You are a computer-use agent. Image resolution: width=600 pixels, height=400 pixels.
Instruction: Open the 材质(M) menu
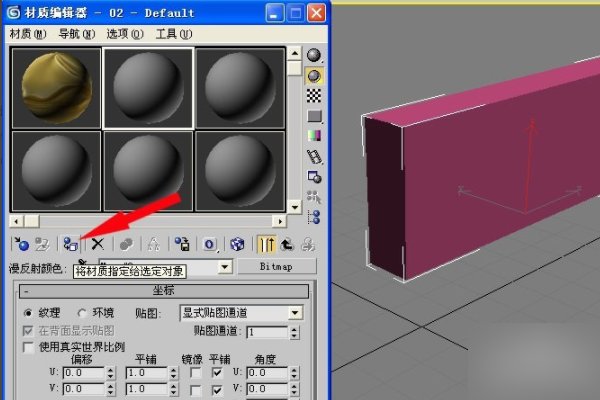pyautogui.click(x=28, y=34)
